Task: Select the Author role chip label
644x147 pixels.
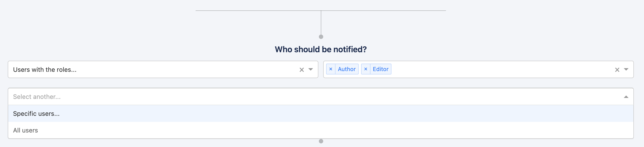Action: pos(347,69)
